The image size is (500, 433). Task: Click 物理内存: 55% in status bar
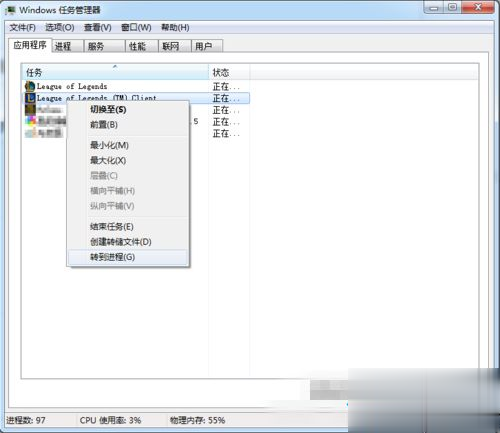[x=197, y=420]
